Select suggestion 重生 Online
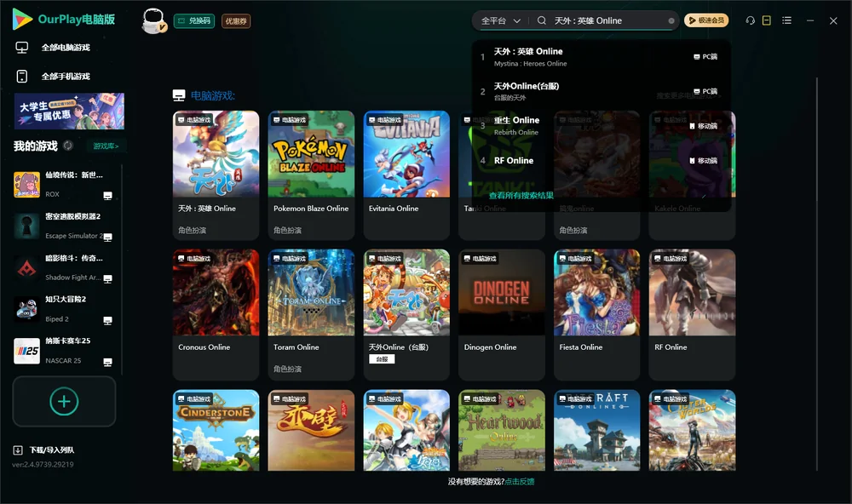 601,125
